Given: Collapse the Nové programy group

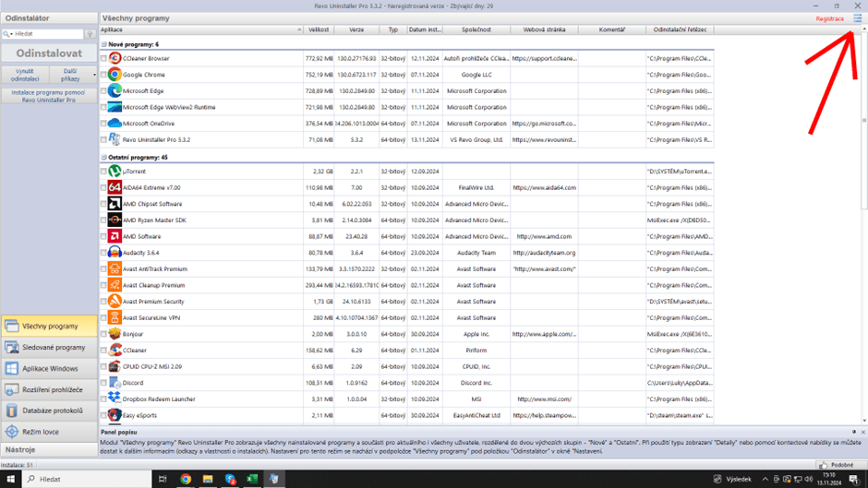Looking at the screenshot, I should (104, 44).
